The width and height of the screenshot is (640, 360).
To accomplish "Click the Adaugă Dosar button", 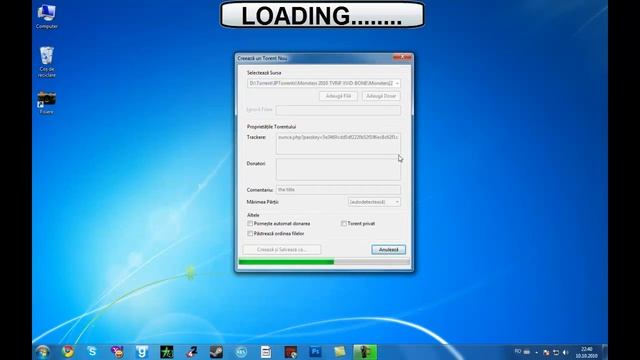I will 381,96.
